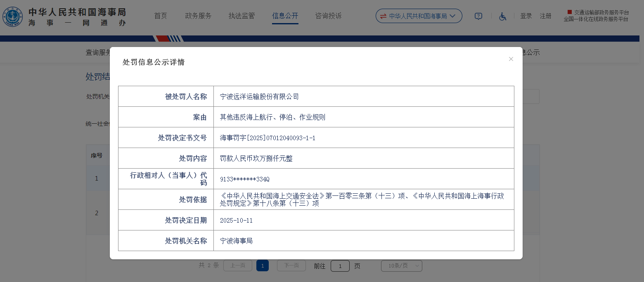Click the code 9133*******334Q
The image size is (644, 282).
244,179
